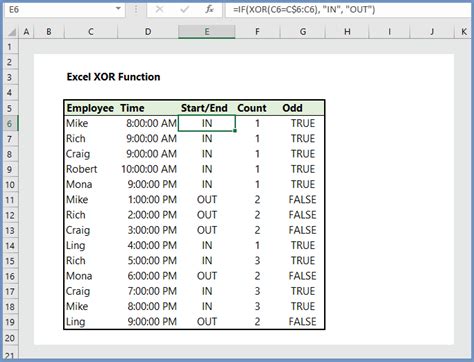Viewport: 474px width, 362px height.
Task: Select column J header
Action: [x=432, y=32]
